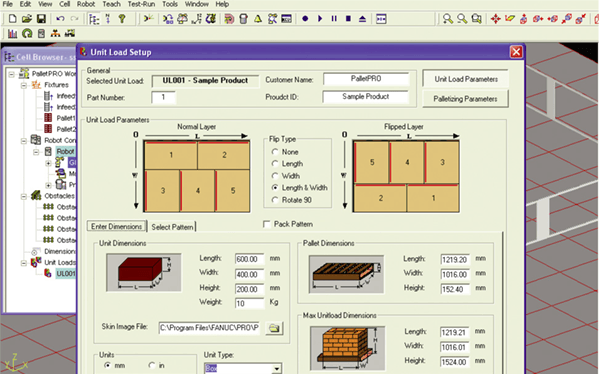Click the Palletizing Parameters button

point(465,99)
